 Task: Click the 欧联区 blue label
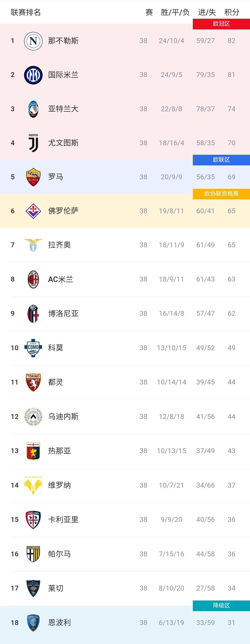[x=221, y=160]
